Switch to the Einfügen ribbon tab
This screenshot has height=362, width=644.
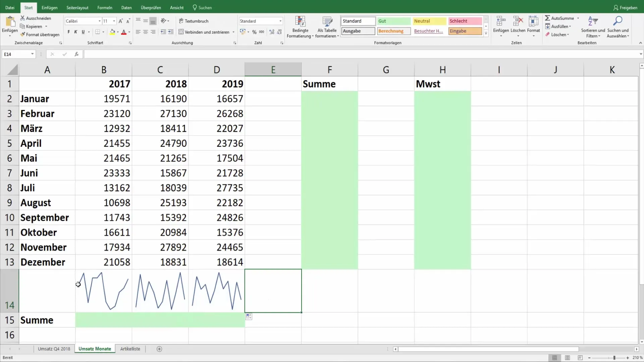coord(49,7)
